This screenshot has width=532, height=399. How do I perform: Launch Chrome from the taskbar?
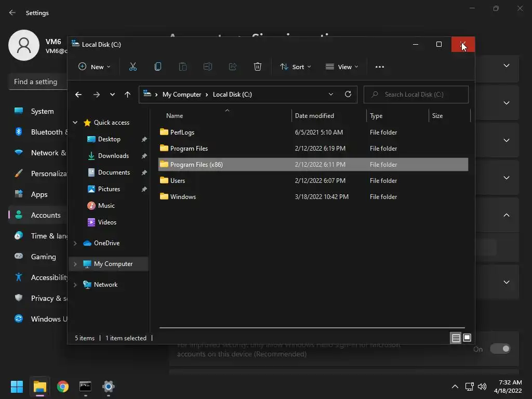62,387
